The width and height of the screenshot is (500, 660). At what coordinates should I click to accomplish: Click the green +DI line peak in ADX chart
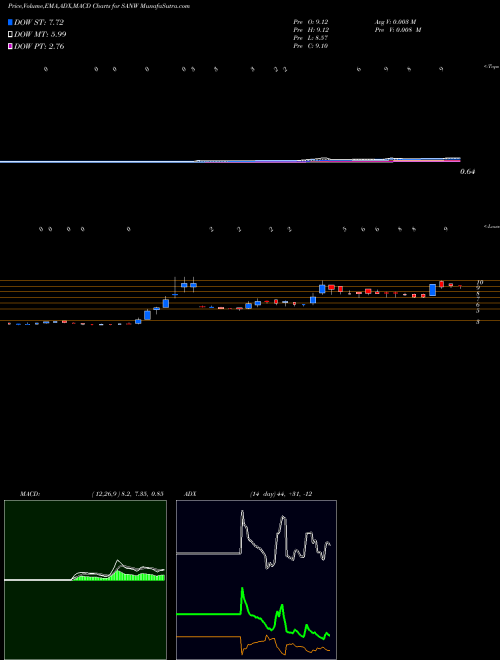pyautogui.click(x=242, y=589)
